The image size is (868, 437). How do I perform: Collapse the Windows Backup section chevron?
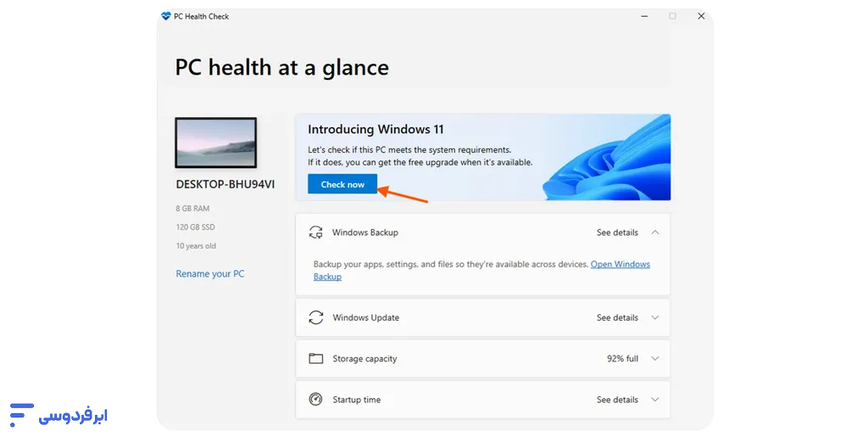(655, 233)
